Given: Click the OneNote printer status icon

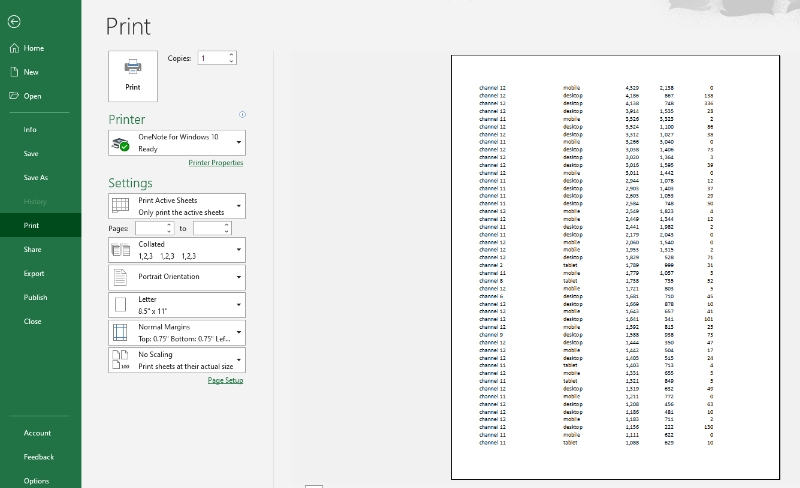Looking at the screenshot, I should [x=121, y=142].
